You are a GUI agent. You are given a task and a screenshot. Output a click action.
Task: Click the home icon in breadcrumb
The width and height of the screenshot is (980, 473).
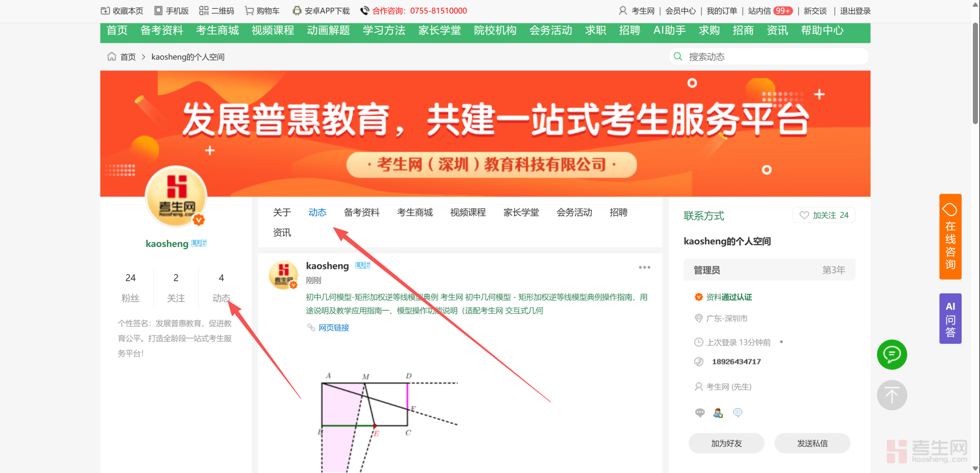(x=111, y=57)
